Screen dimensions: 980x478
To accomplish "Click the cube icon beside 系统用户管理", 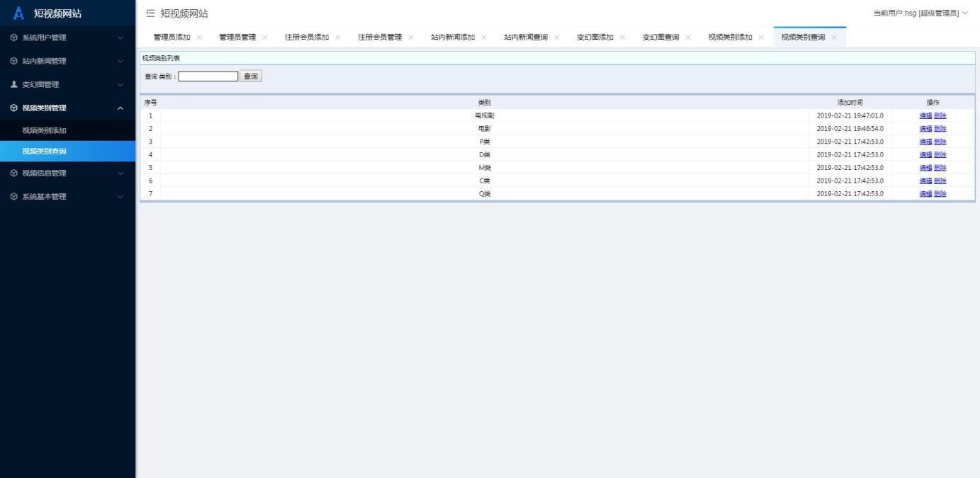I will coord(13,38).
